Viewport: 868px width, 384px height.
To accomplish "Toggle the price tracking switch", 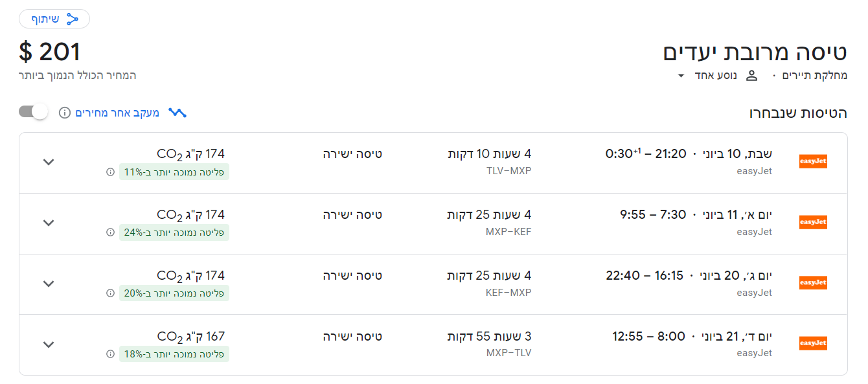I will click(34, 112).
